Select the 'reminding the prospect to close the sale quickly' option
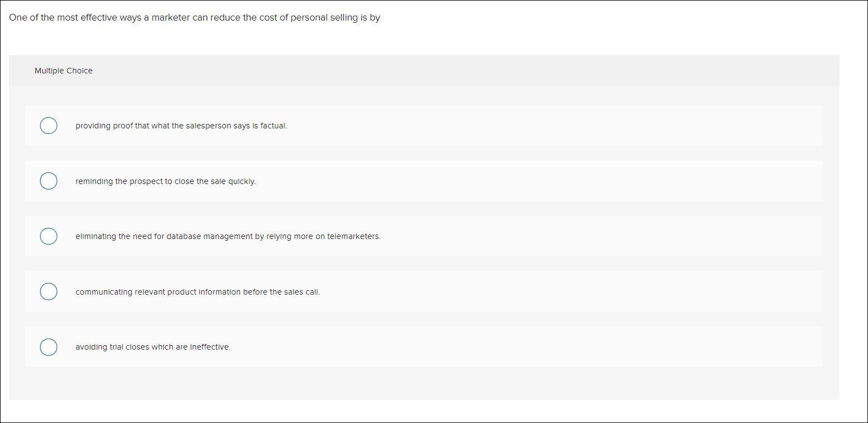The height and width of the screenshot is (423, 868). [48, 181]
